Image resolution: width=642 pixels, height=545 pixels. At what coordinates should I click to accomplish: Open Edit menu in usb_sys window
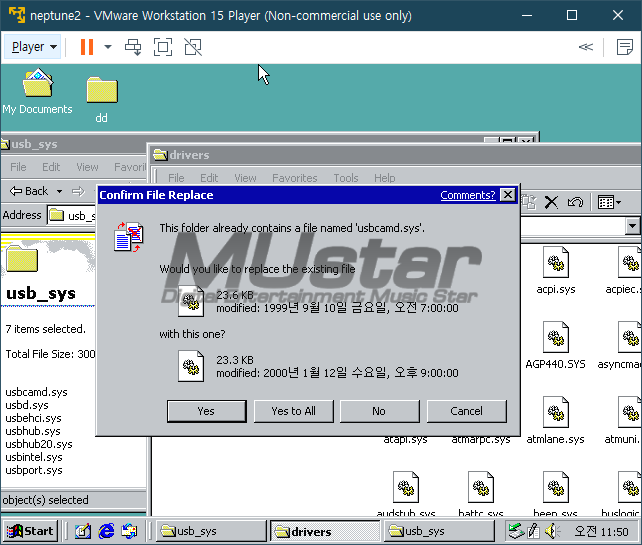pyautogui.click(x=51, y=167)
